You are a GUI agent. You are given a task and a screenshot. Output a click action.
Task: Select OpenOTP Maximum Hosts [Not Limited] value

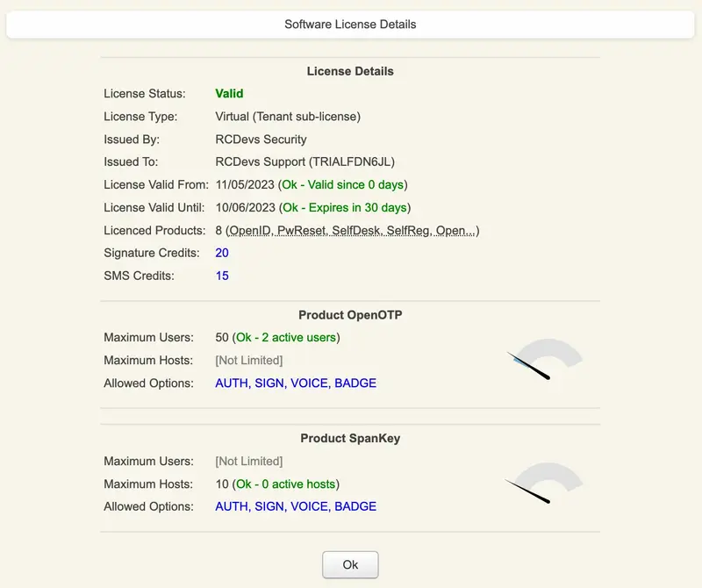(x=249, y=361)
